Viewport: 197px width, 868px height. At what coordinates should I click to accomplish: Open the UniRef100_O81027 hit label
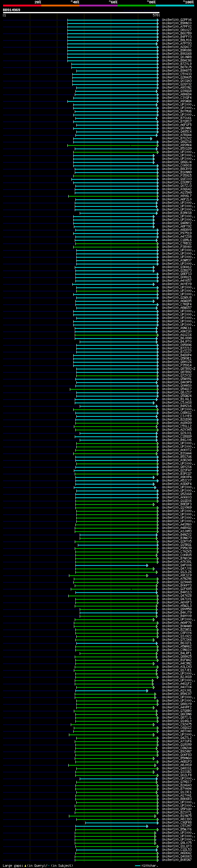[177, 30]
